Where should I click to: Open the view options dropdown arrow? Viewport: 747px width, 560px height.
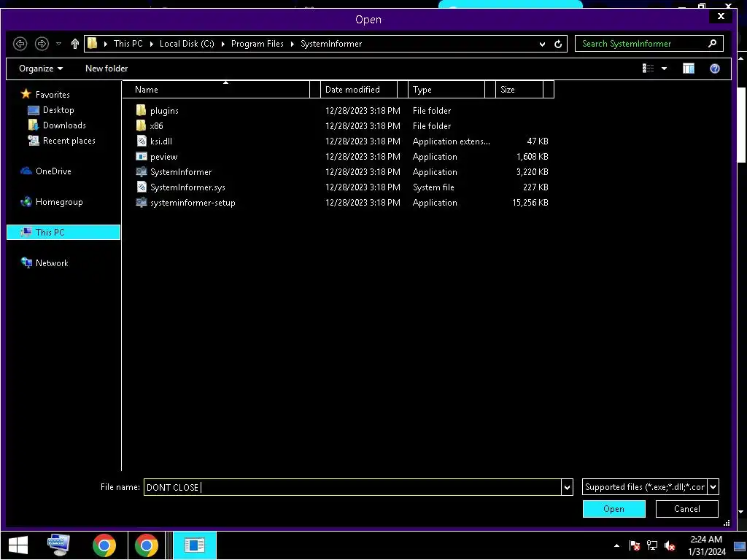[664, 69]
